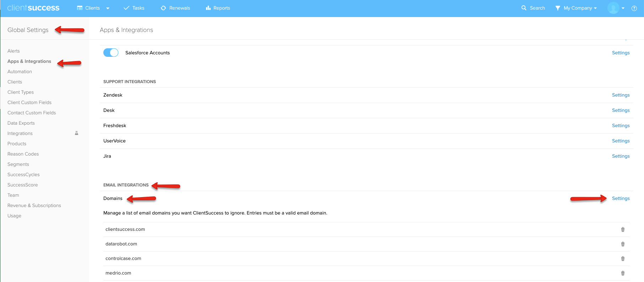Viewport: 644px width, 282px height.
Task: Open My Company menu
Action: pos(578,8)
